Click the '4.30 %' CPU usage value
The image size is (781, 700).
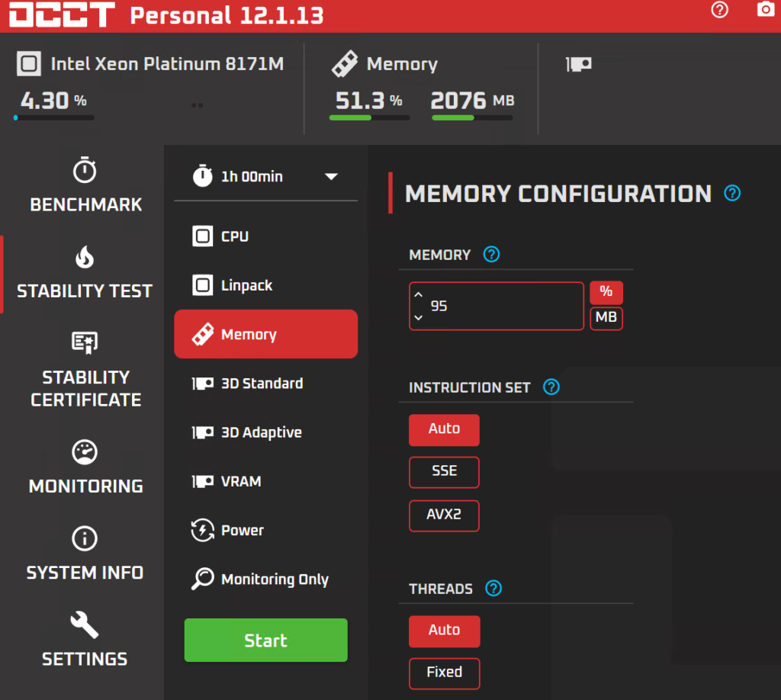pos(53,100)
